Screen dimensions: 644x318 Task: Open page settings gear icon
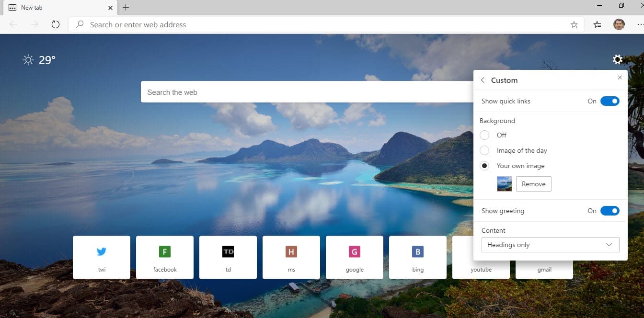[x=618, y=59]
